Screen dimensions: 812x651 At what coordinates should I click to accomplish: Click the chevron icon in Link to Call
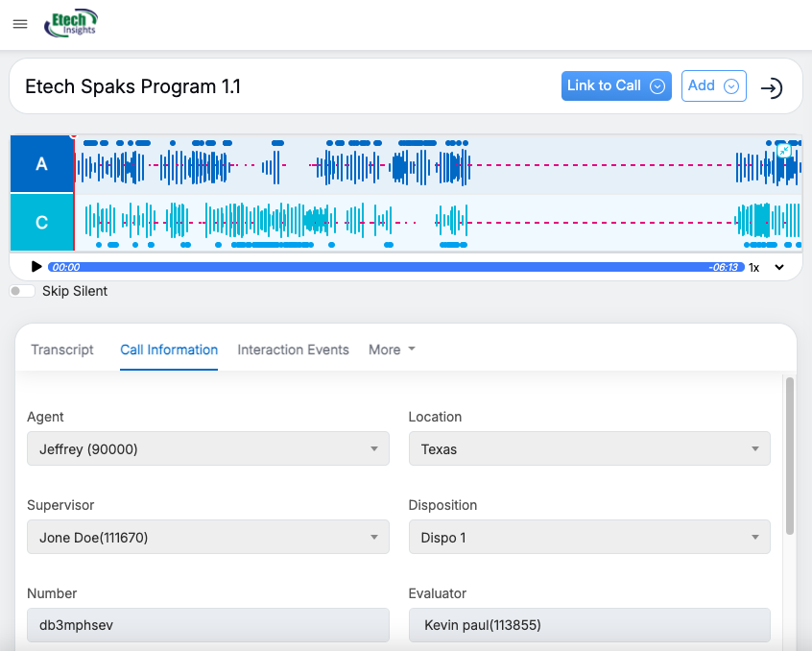click(657, 86)
